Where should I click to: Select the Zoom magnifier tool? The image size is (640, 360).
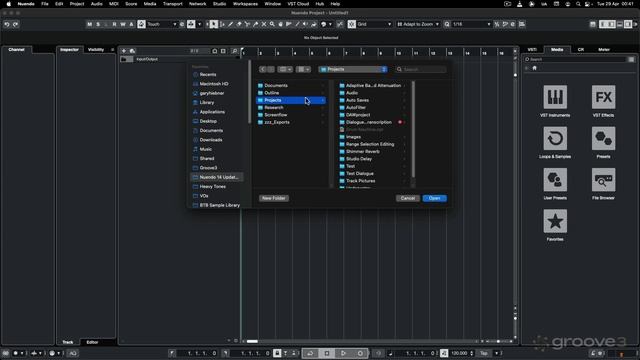click(272, 24)
